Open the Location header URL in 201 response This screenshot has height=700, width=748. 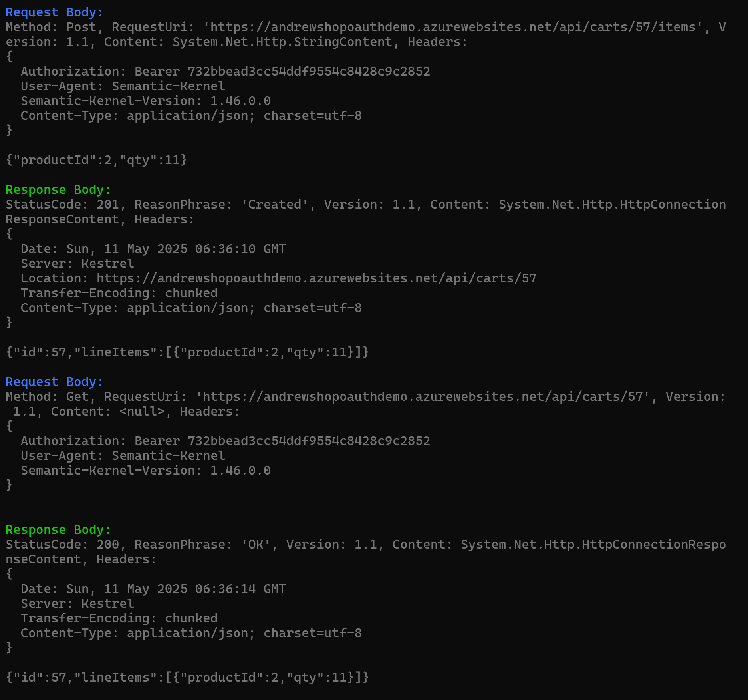pyautogui.click(x=316, y=278)
